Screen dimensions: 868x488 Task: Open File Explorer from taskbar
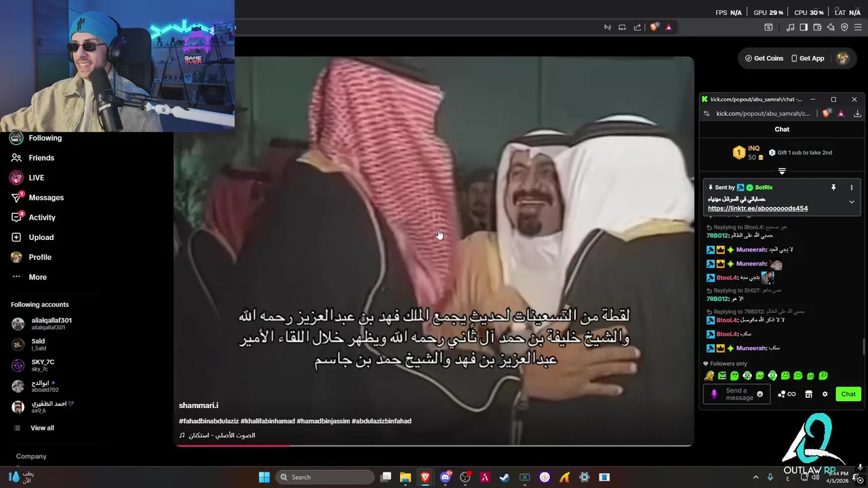(406, 477)
